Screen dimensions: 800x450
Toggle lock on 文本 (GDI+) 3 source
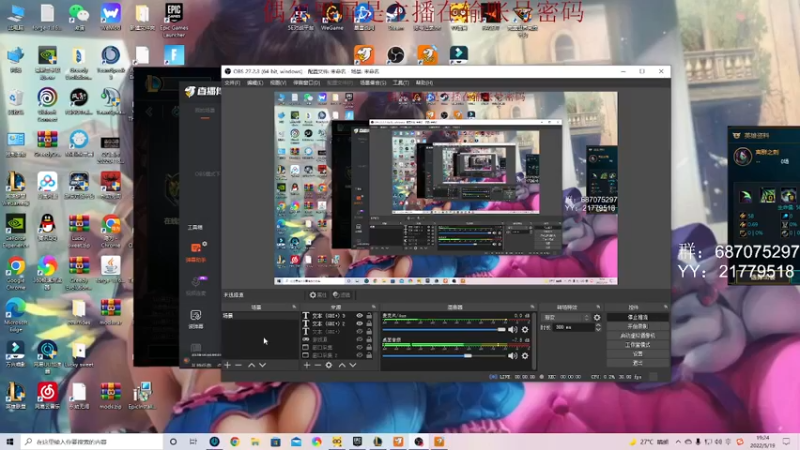click(369, 315)
